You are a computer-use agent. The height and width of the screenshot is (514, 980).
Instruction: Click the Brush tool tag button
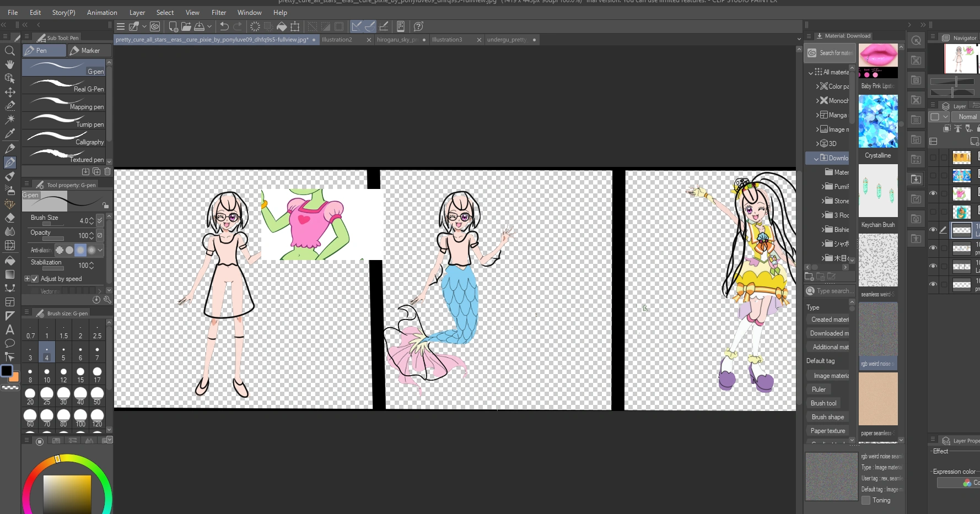click(823, 403)
